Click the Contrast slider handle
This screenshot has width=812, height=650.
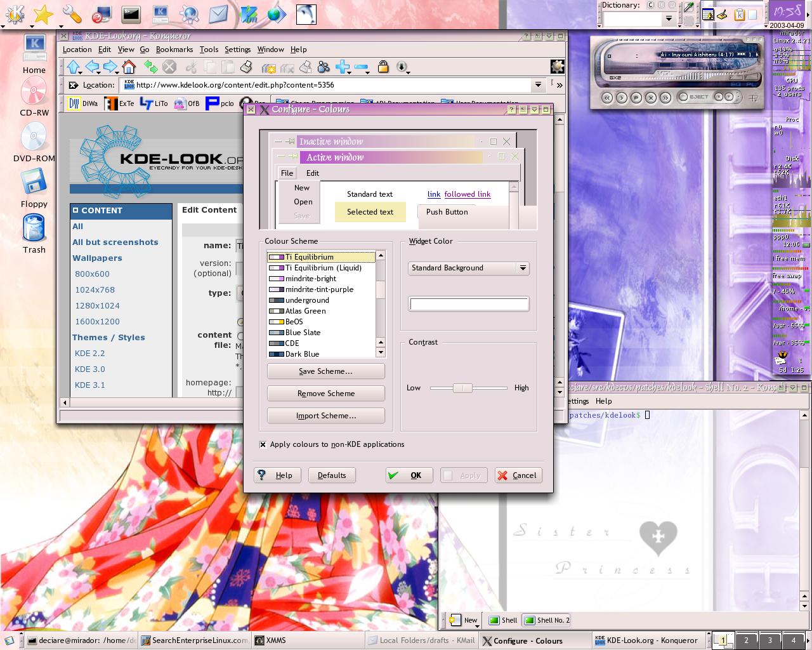(462, 388)
